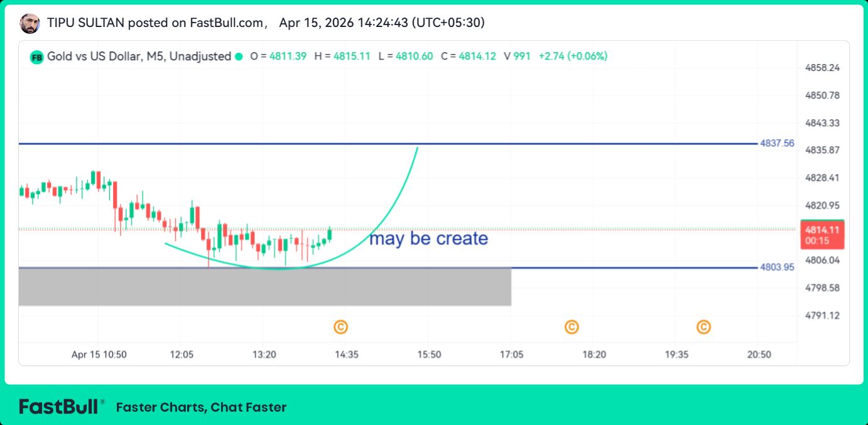Click the 14:35 time axis label

tap(347, 355)
